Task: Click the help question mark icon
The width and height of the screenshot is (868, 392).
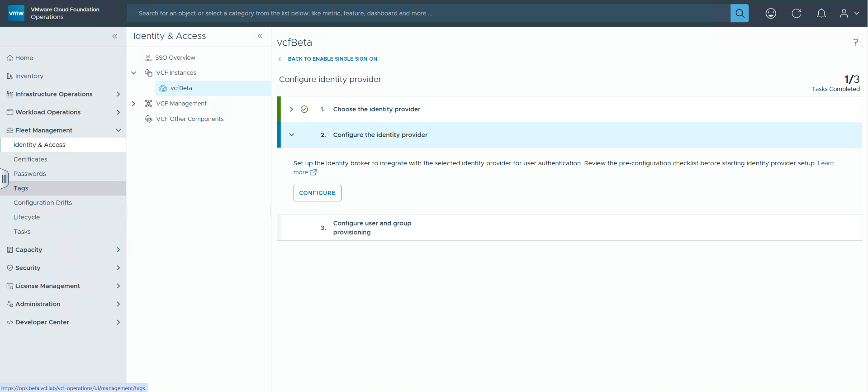Action: 855,42
